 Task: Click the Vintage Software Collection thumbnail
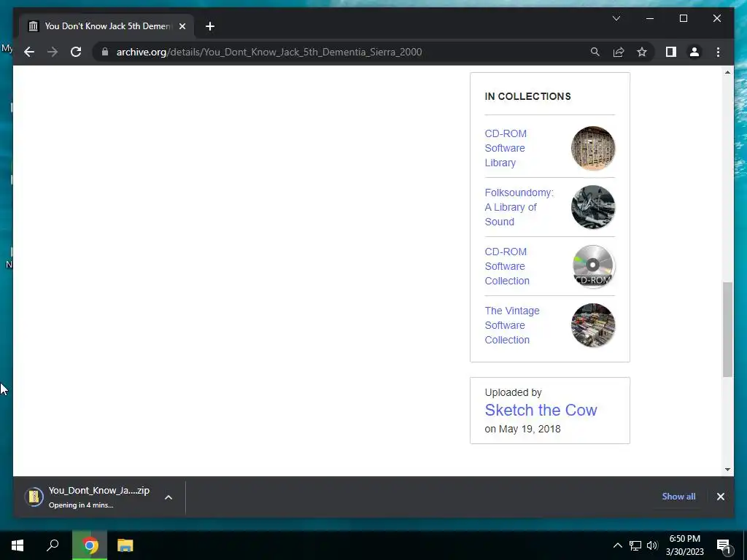click(x=593, y=325)
